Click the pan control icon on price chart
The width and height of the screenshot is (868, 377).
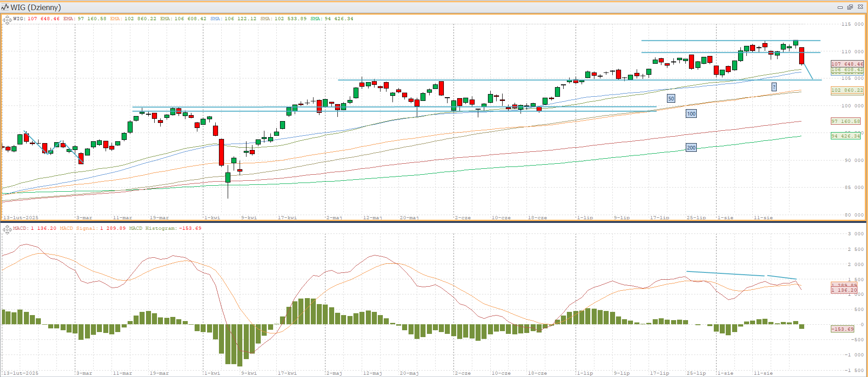point(7,20)
